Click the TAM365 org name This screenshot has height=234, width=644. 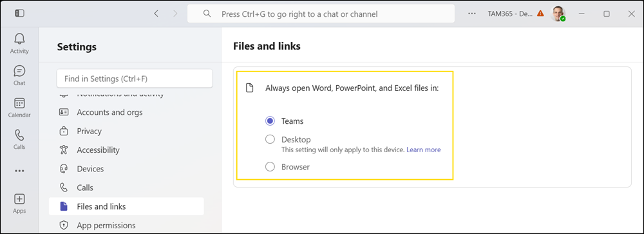tap(510, 14)
